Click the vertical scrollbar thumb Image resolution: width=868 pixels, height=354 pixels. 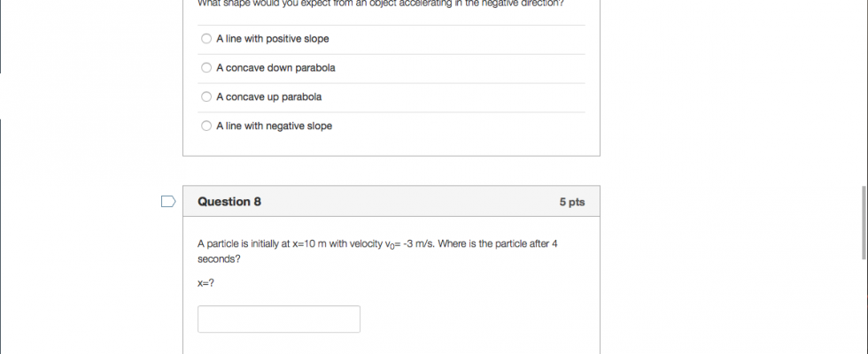[x=864, y=222]
